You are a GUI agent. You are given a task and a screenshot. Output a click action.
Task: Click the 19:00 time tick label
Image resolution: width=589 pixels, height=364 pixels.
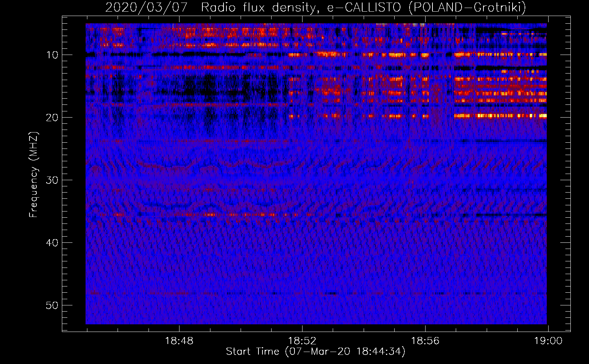point(548,341)
